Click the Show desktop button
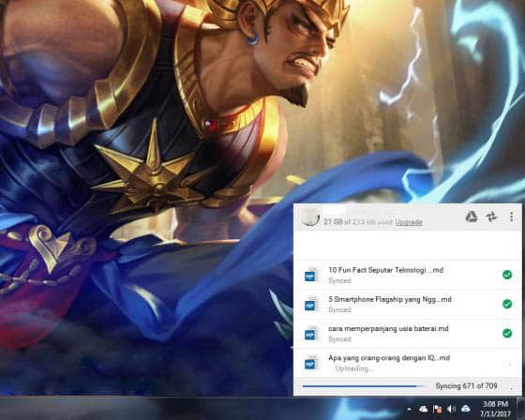The height and width of the screenshot is (420, 525). click(x=520, y=408)
